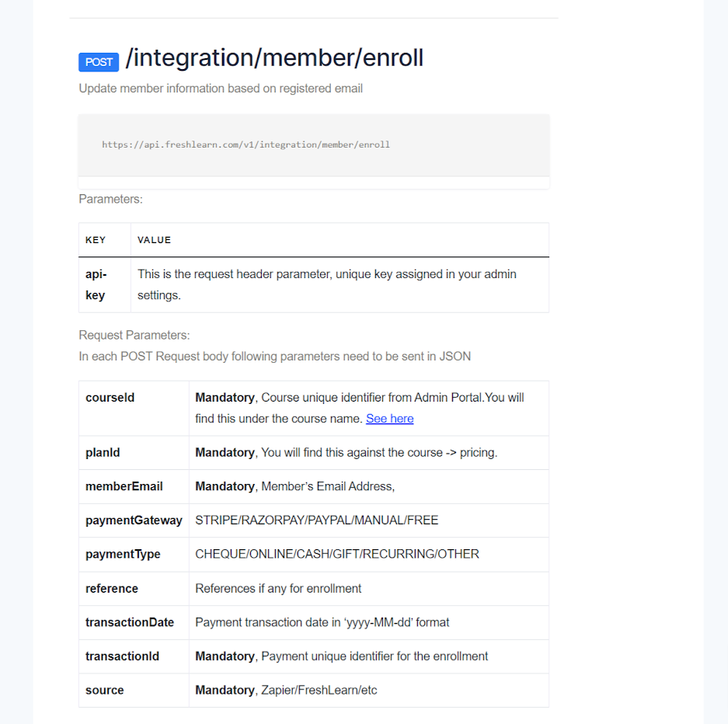Click the KEY column header
The image size is (728, 724).
(x=96, y=240)
